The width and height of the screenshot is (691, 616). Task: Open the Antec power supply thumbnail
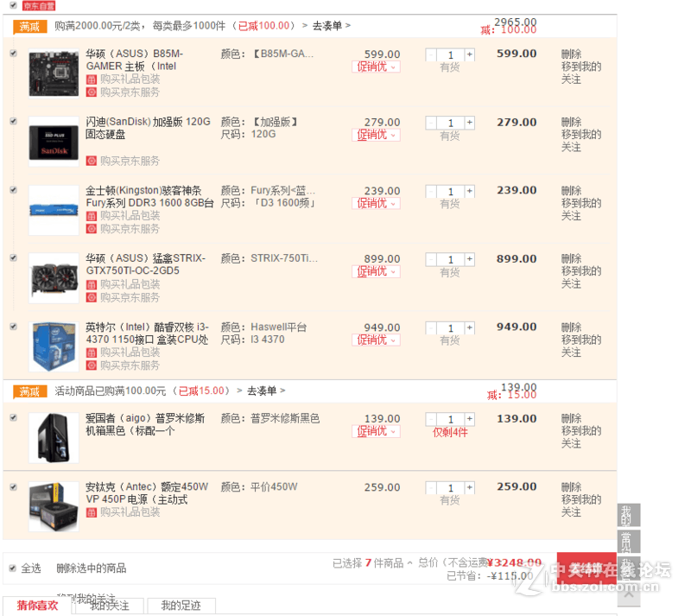click(54, 506)
